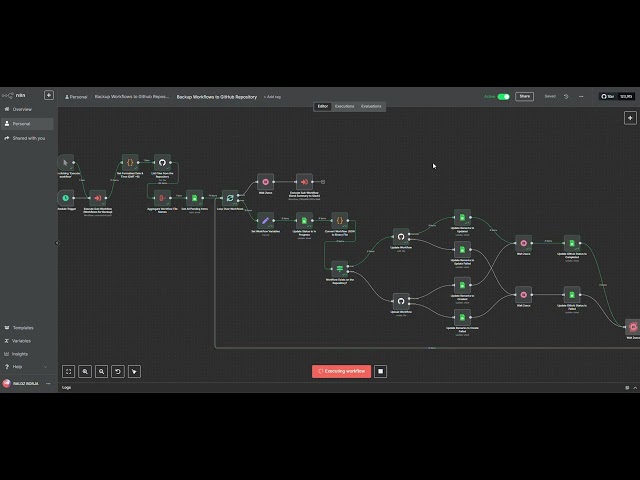
Task: Click the Share button
Action: click(524, 97)
